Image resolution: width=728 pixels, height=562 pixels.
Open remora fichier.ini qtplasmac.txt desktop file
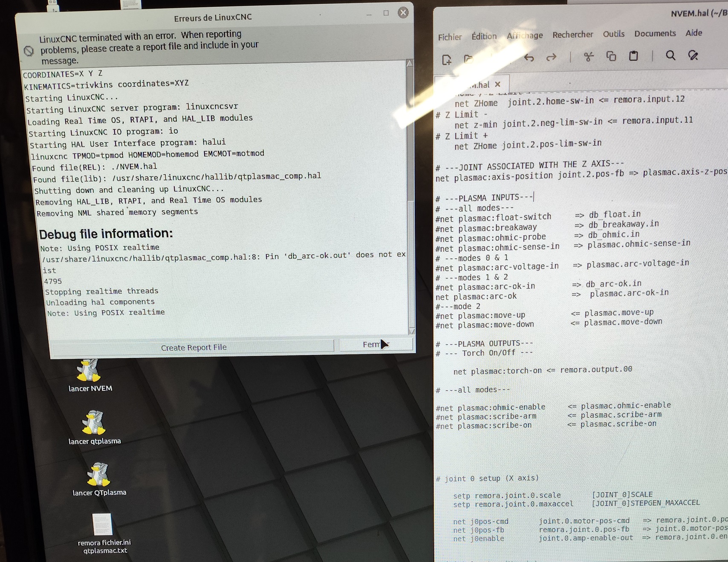pos(104,534)
